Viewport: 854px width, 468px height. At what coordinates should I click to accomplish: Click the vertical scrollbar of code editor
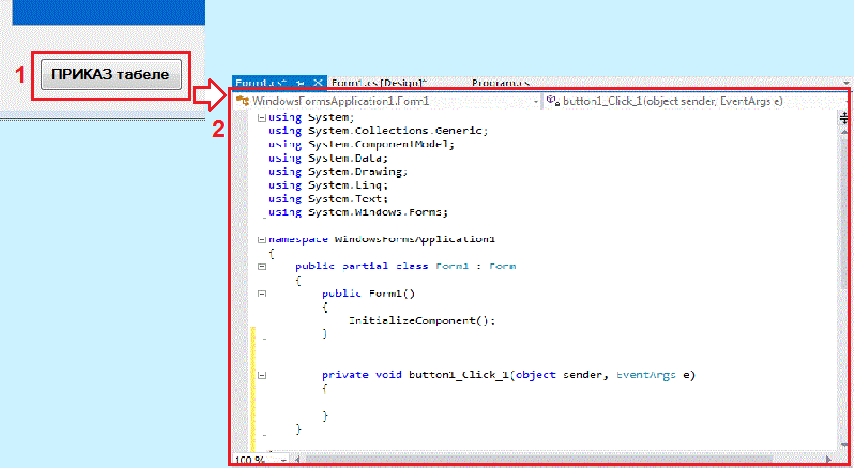click(x=843, y=280)
